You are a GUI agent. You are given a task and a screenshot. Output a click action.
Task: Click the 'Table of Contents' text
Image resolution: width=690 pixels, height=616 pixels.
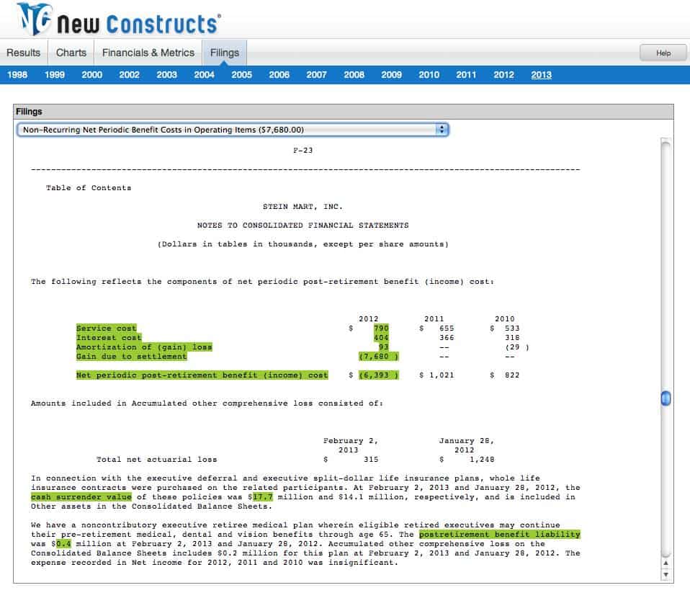89,188
